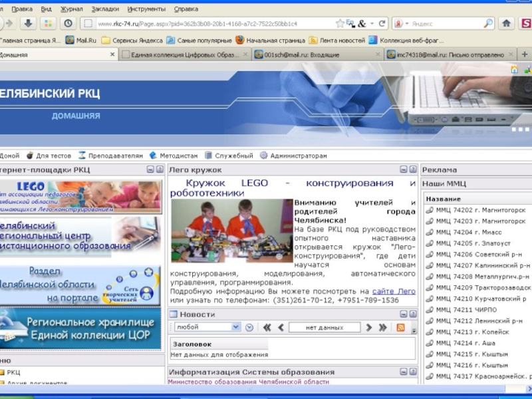Open Сервисы Яндекса bookmarks folder
The image size is (532, 399).
pos(132,41)
